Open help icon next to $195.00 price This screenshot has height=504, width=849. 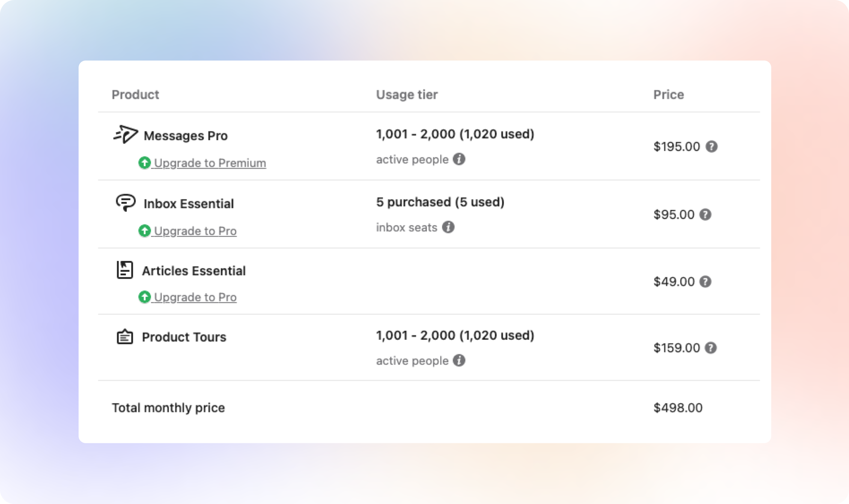point(711,146)
